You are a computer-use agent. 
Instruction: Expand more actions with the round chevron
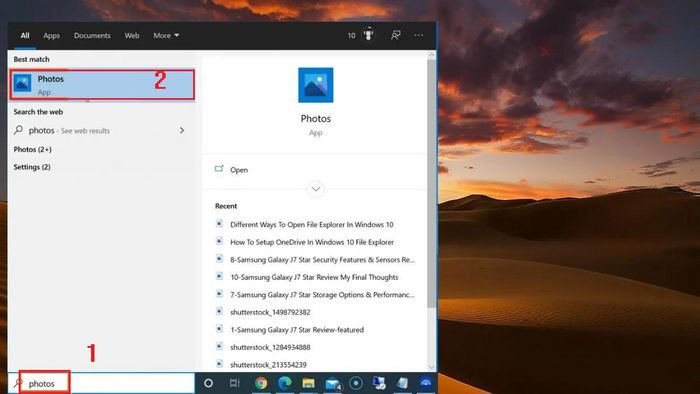(x=316, y=189)
